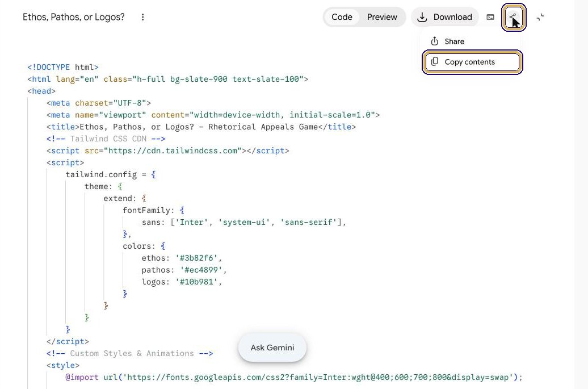Open the three-dot more options menu
The height and width of the screenshot is (389, 588).
[142, 17]
